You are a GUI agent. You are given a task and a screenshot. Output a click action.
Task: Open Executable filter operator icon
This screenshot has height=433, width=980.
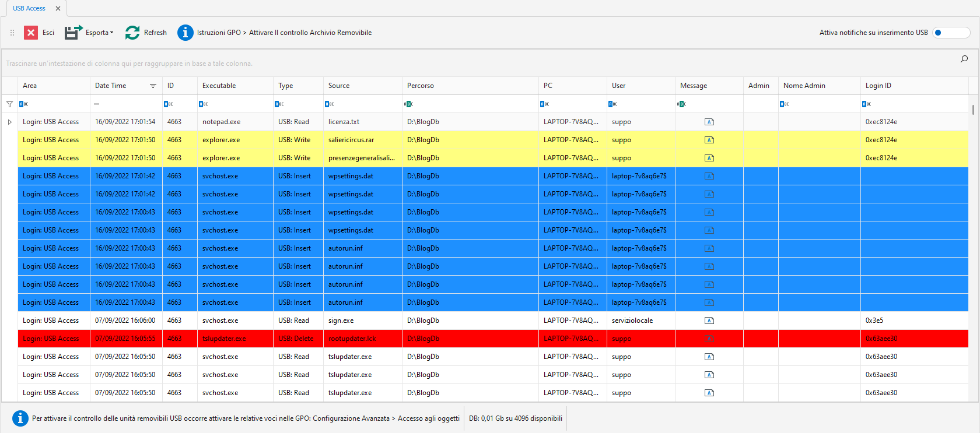203,104
